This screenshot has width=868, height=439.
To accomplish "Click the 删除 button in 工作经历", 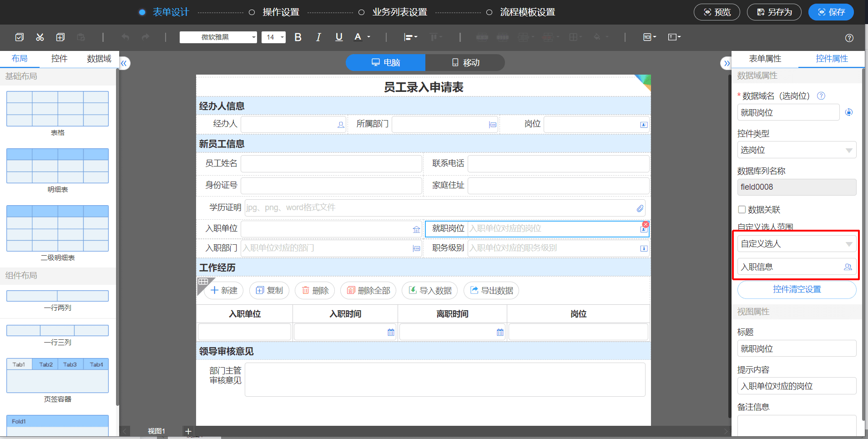I will (315, 291).
